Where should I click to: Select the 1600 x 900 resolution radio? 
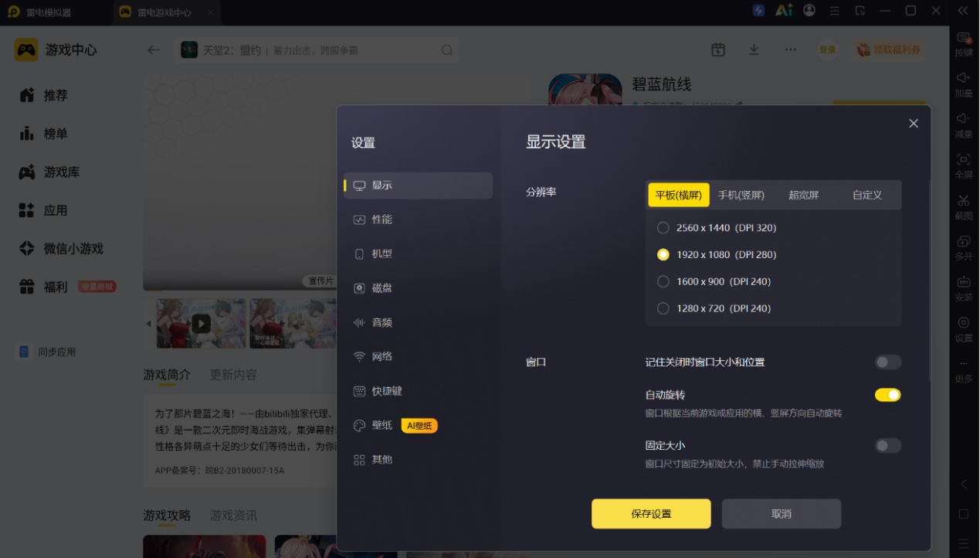click(663, 281)
